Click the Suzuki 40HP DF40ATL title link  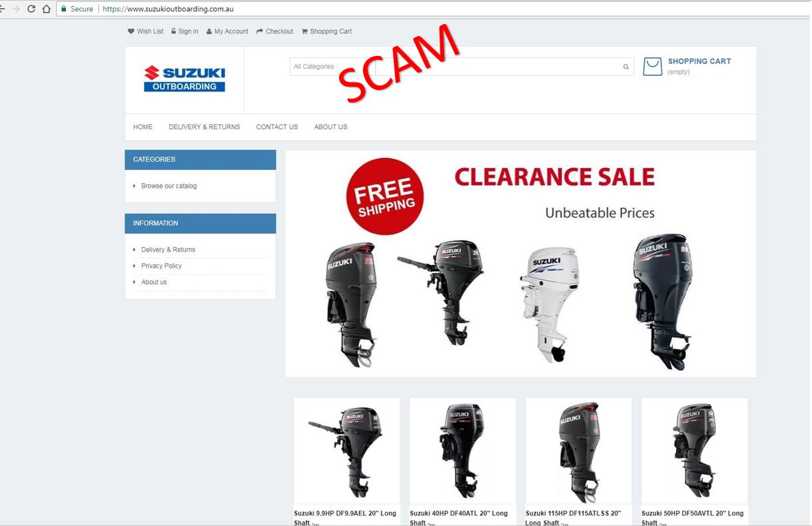(x=459, y=518)
